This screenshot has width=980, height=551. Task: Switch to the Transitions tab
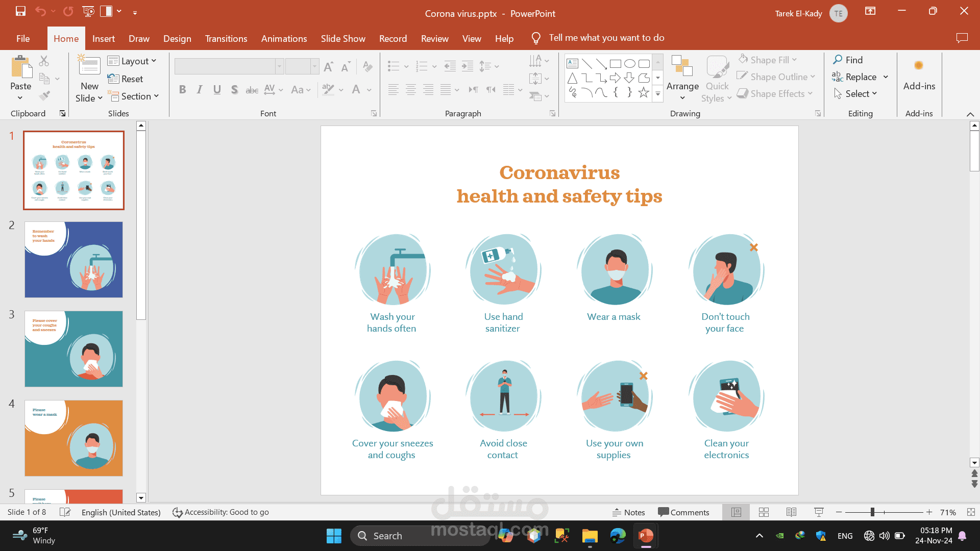click(226, 38)
